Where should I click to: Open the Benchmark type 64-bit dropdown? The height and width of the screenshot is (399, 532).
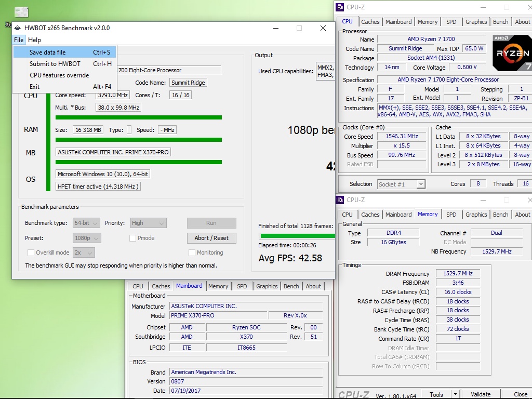(x=86, y=223)
